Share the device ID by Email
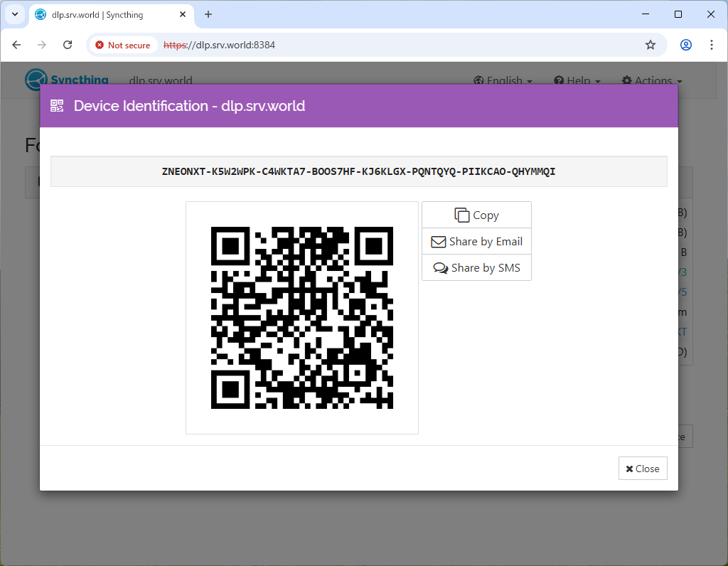728x566 pixels. (x=476, y=242)
